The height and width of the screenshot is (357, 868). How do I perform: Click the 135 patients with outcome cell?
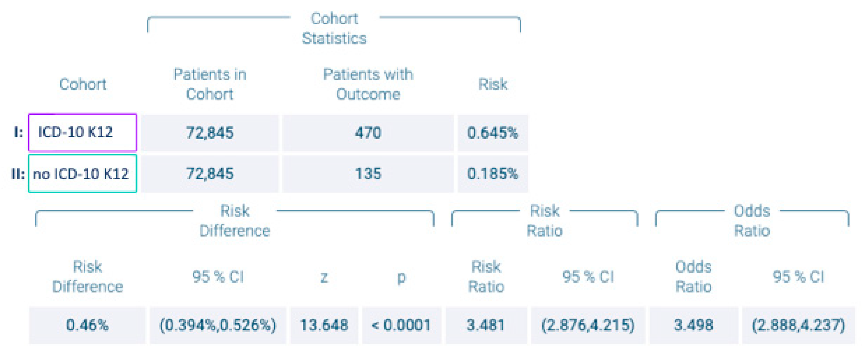[x=368, y=174]
